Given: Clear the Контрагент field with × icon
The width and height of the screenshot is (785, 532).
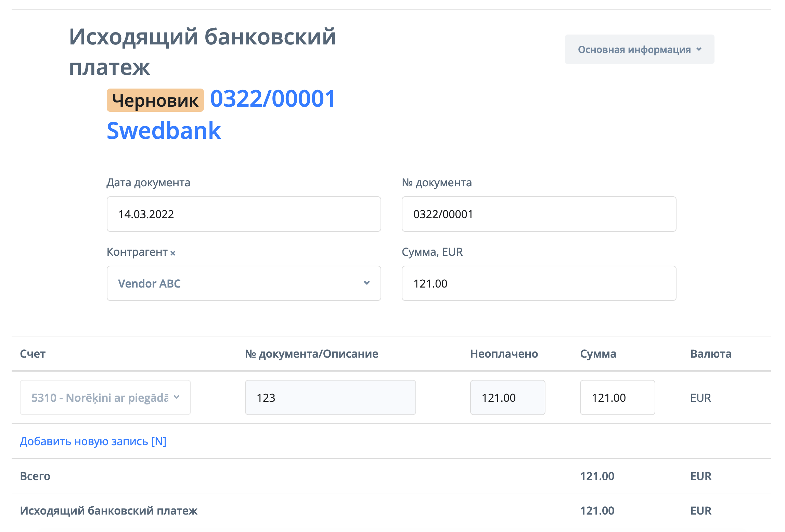Looking at the screenshot, I should pyautogui.click(x=173, y=253).
